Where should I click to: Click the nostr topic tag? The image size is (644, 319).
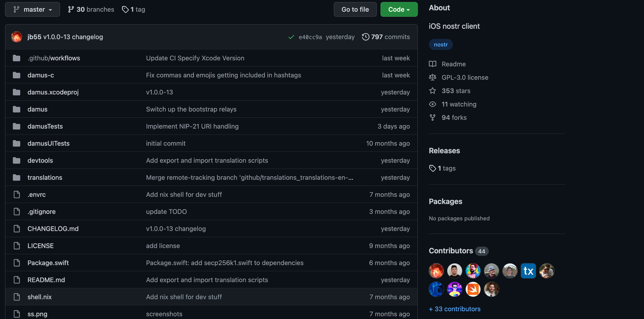(441, 45)
